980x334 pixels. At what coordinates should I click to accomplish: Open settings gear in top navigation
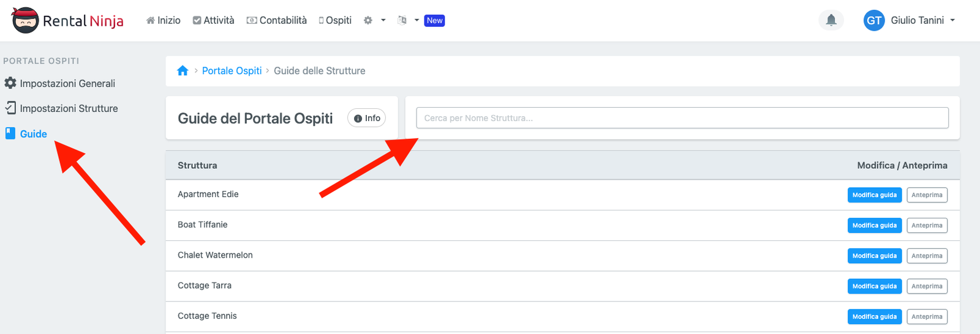pos(368,20)
